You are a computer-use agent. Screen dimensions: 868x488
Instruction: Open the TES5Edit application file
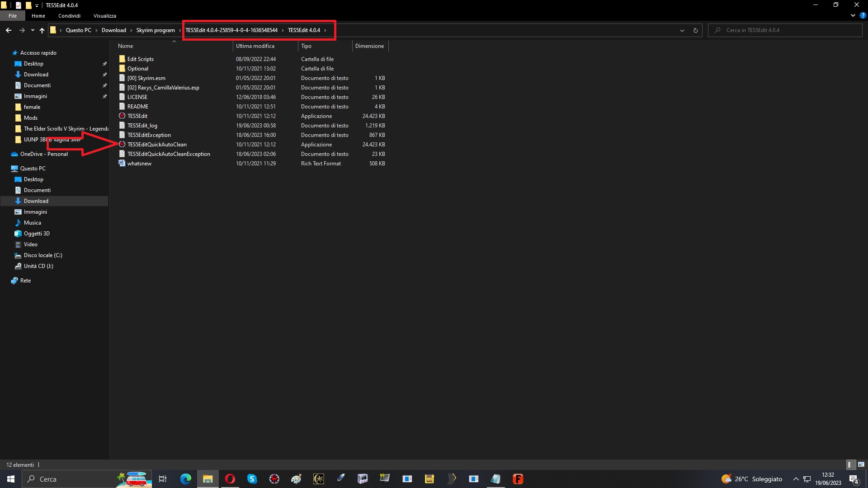tap(137, 116)
